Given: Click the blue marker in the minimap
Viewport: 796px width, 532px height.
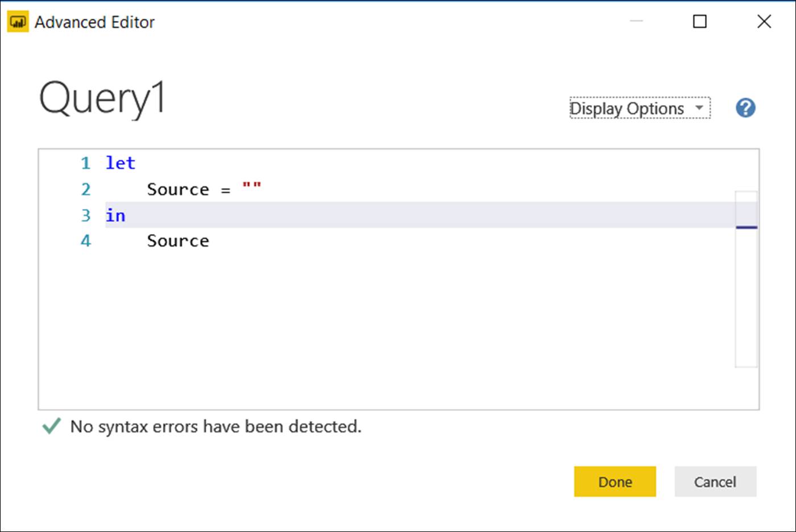Looking at the screenshot, I should point(746,227).
